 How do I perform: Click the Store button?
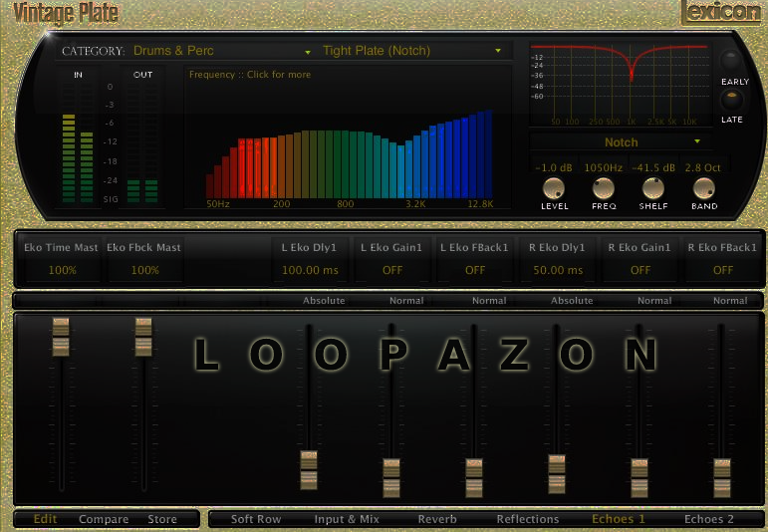(162, 519)
